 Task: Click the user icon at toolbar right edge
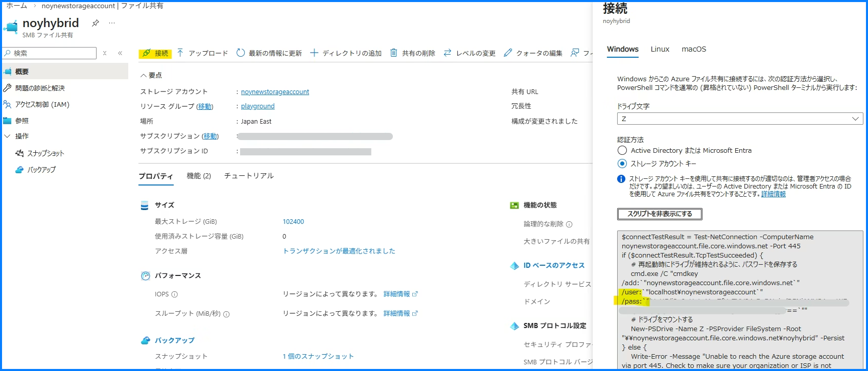pyautogui.click(x=575, y=53)
